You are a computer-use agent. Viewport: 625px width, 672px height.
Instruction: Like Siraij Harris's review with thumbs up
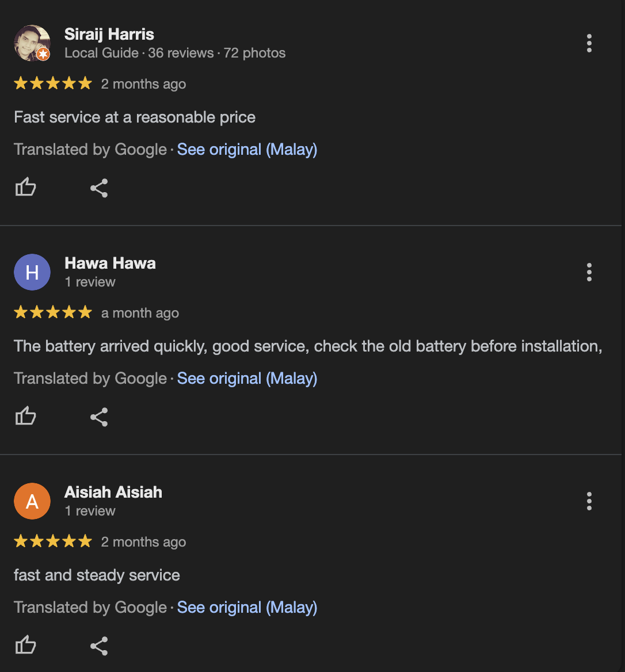click(26, 188)
